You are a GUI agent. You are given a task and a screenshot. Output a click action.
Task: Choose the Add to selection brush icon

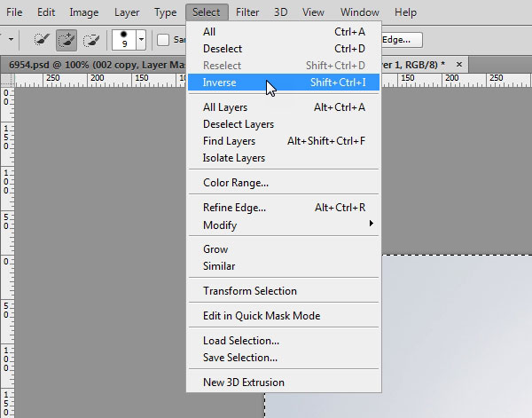[65, 40]
